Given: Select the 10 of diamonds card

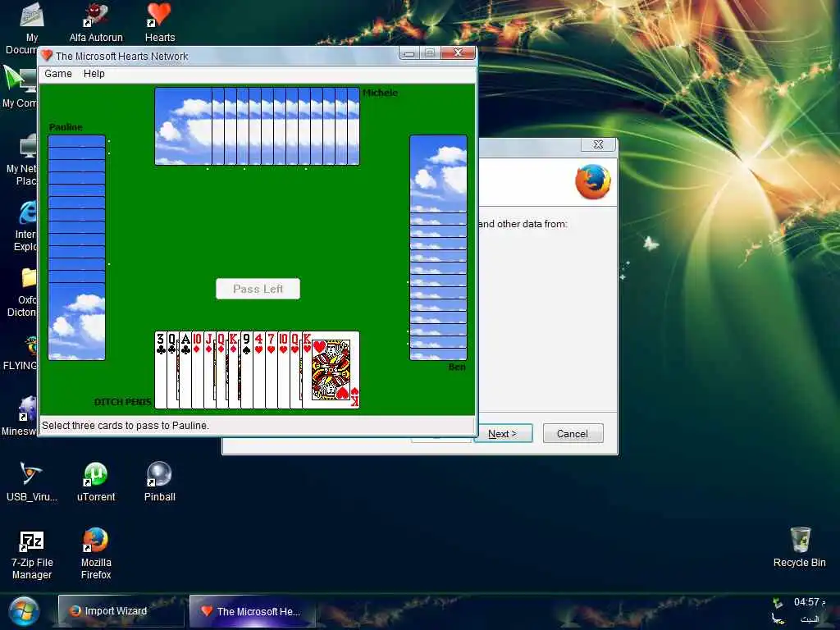Looking at the screenshot, I should (x=197, y=370).
